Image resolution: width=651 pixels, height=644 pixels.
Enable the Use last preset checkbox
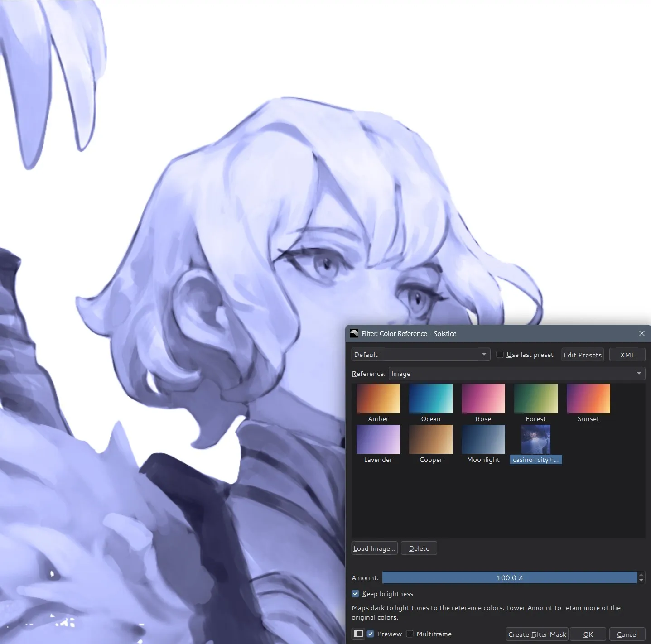coord(500,355)
